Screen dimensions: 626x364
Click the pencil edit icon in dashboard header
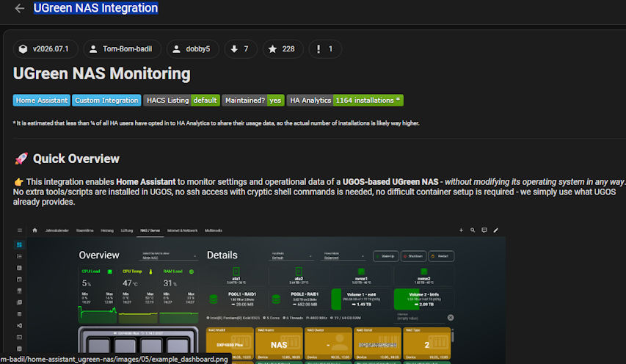496,230
